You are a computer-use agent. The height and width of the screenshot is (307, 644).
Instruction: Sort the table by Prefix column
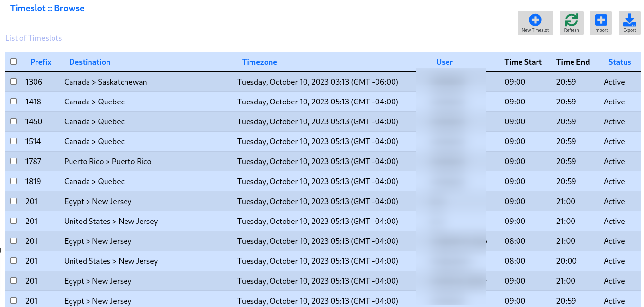point(41,62)
